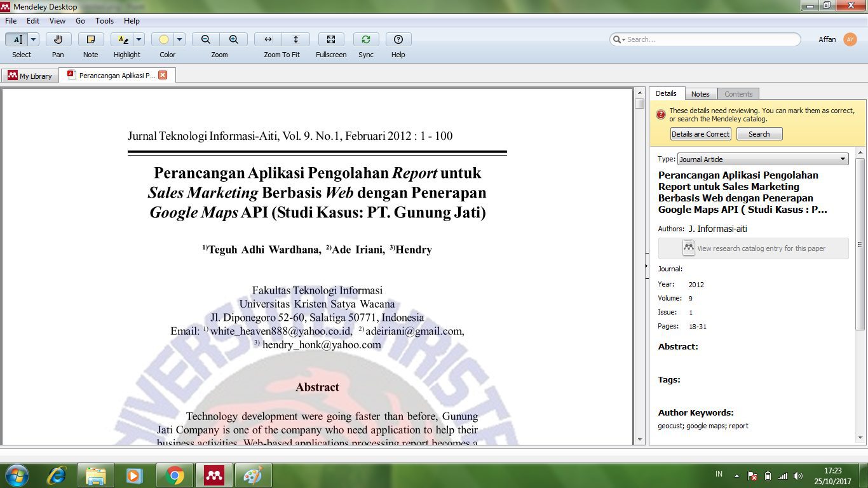Click the Pages value 18-31
868x488 pixels.
(698, 327)
